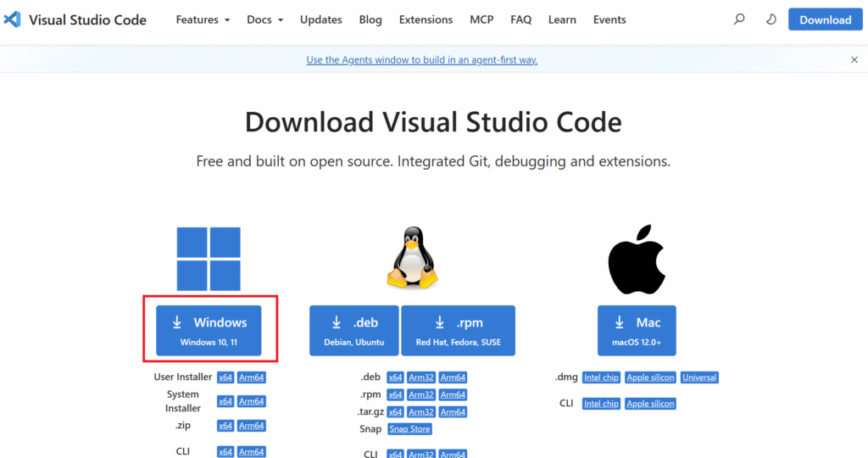Select .dmg Intel chip link
This screenshot has width=868, height=458.
coord(601,377)
